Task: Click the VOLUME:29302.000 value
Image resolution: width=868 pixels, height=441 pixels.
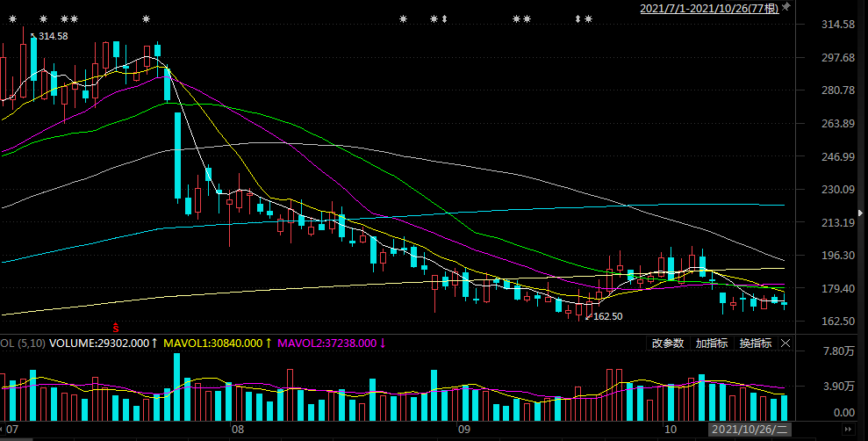Action: [x=99, y=343]
